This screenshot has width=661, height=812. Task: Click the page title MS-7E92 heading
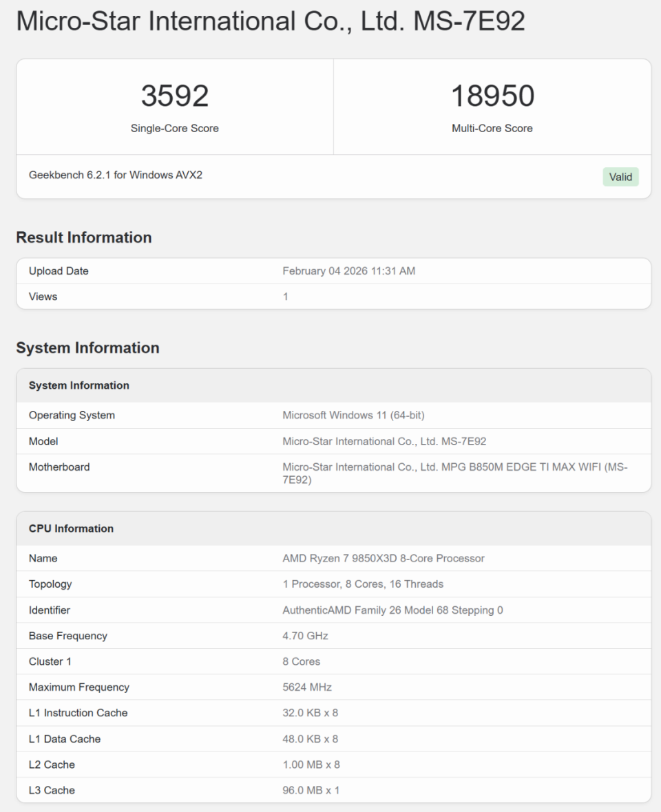(270, 22)
